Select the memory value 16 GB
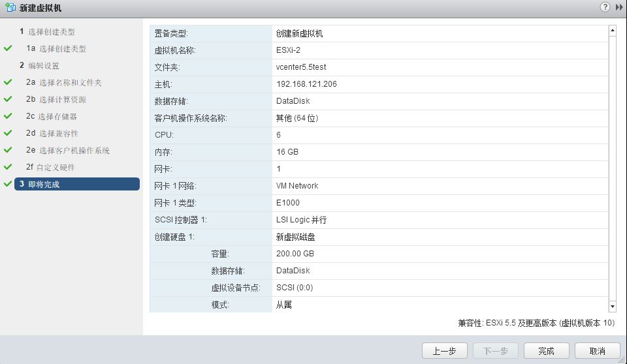This screenshot has width=627, height=364. pos(287,152)
